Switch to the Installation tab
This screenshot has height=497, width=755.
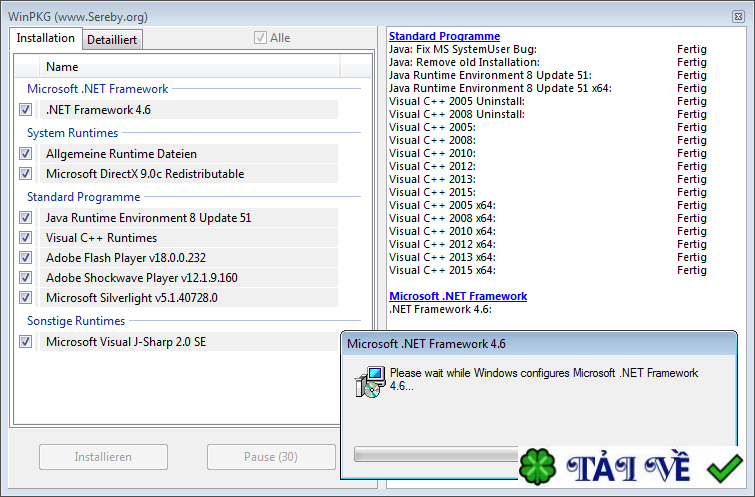(46, 38)
